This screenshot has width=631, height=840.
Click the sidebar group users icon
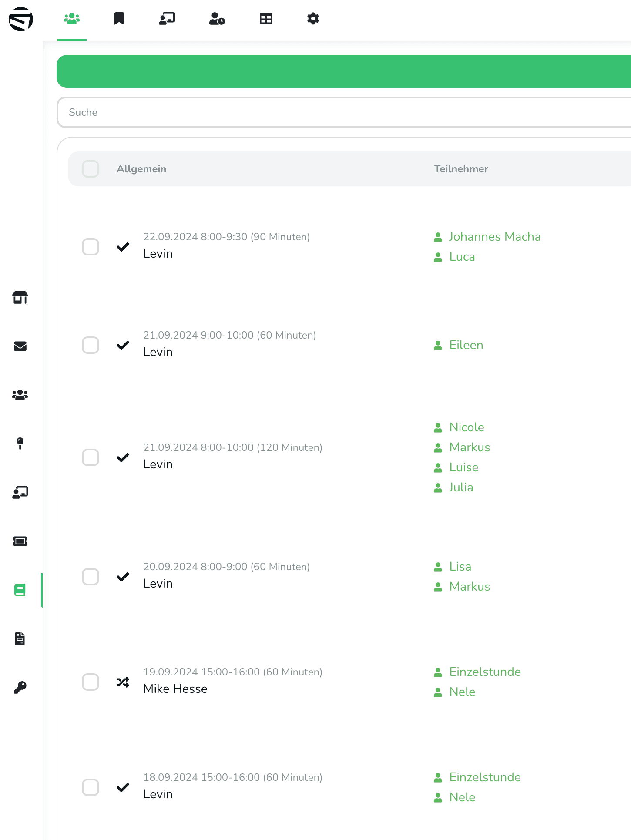(x=20, y=395)
